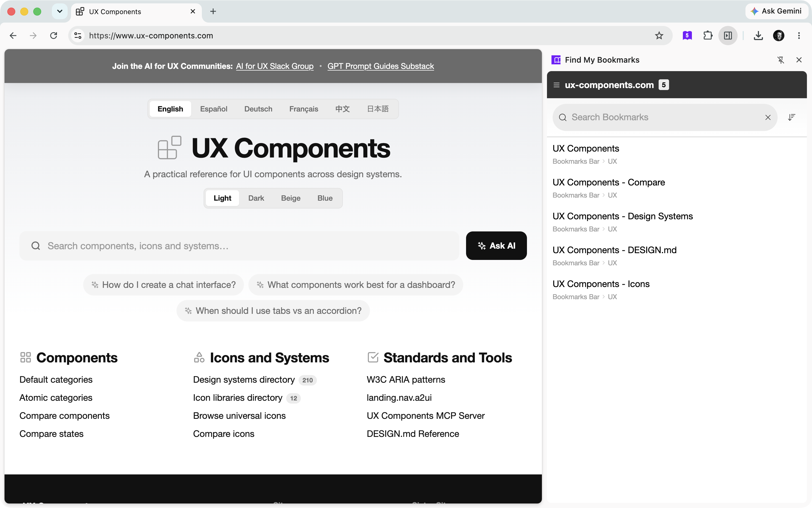
Task: Select the Light theme
Action: 222,198
